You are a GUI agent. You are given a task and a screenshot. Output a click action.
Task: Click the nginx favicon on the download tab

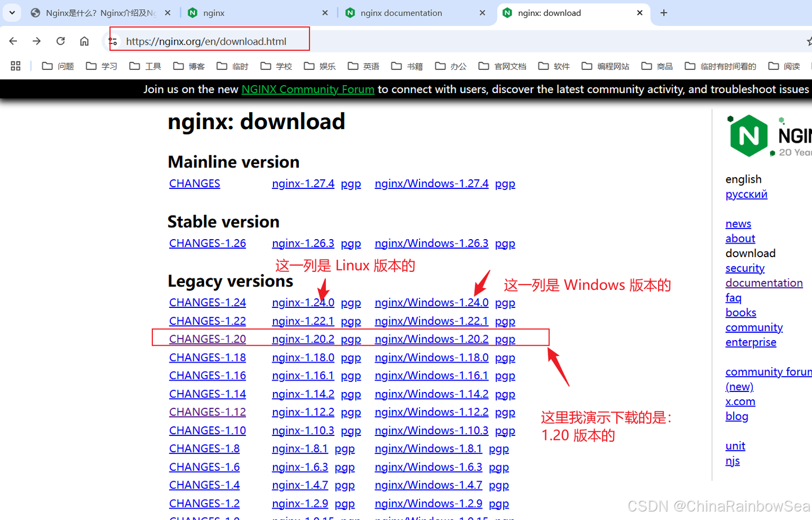507,12
